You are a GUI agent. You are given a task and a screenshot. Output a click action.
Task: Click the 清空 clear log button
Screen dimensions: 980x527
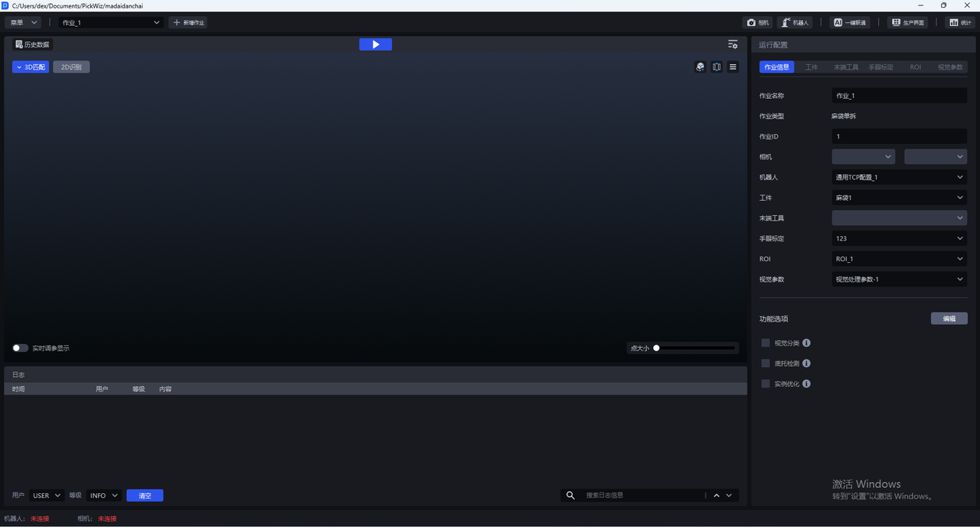[x=145, y=496]
